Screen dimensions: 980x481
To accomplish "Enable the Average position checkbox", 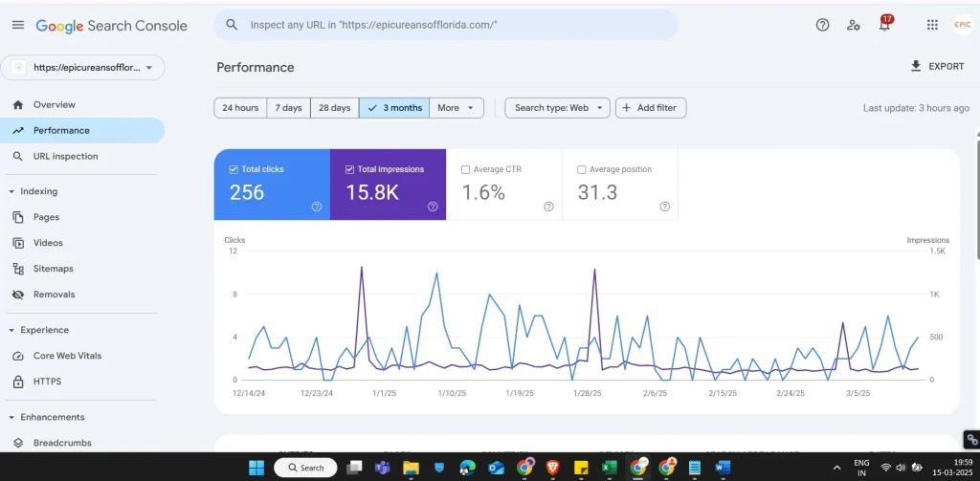I will 582,169.
